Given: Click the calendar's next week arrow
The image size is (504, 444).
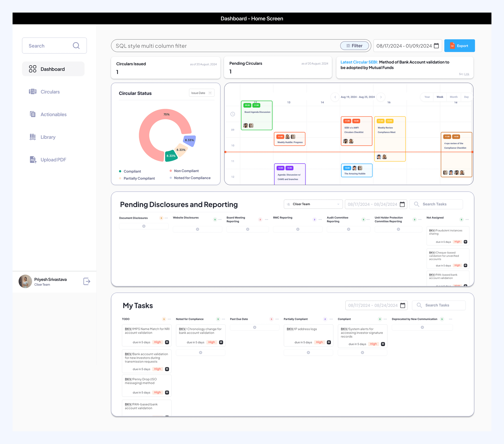Looking at the screenshot, I should tap(381, 97).
